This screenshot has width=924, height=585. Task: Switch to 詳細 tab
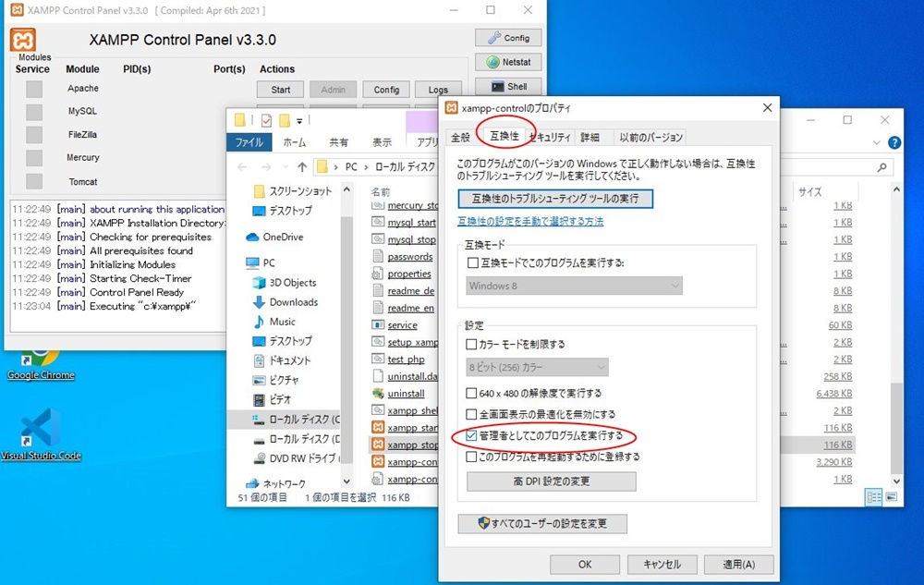click(590, 138)
